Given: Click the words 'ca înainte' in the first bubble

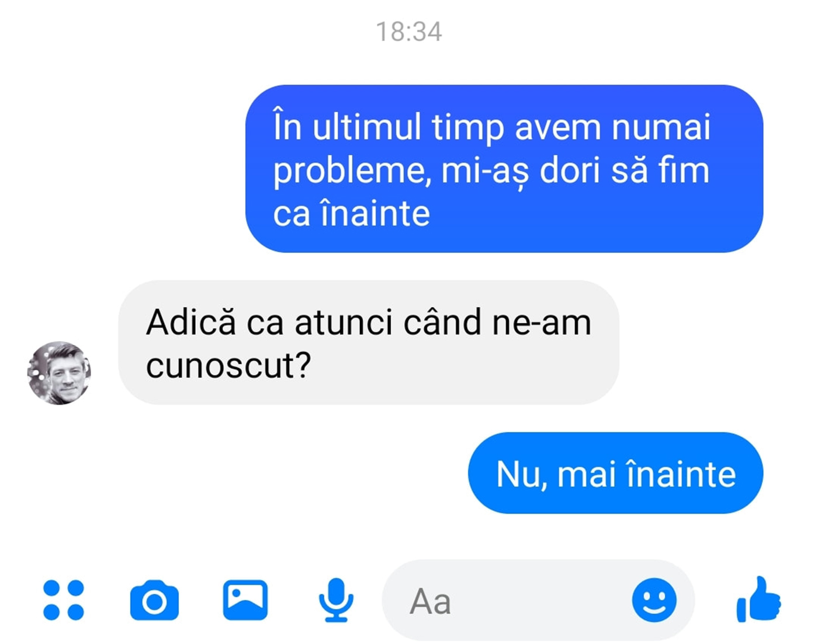Looking at the screenshot, I should point(352,213).
